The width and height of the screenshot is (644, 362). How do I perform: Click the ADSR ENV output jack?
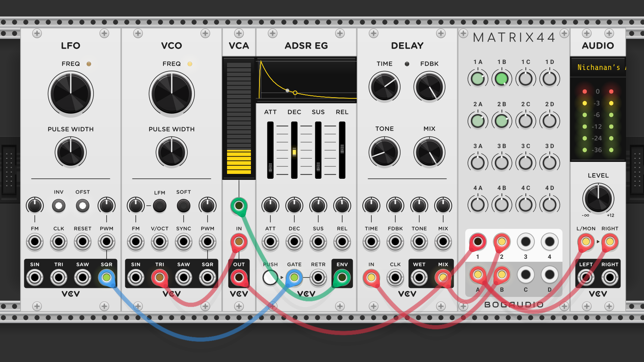(342, 277)
